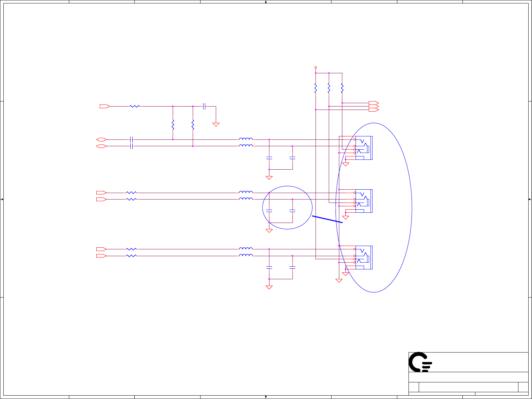Viewport: 532px width, 399px height.
Task: Click the ground symbol below the bottom channel shunt capacitors
Action: coord(269,287)
